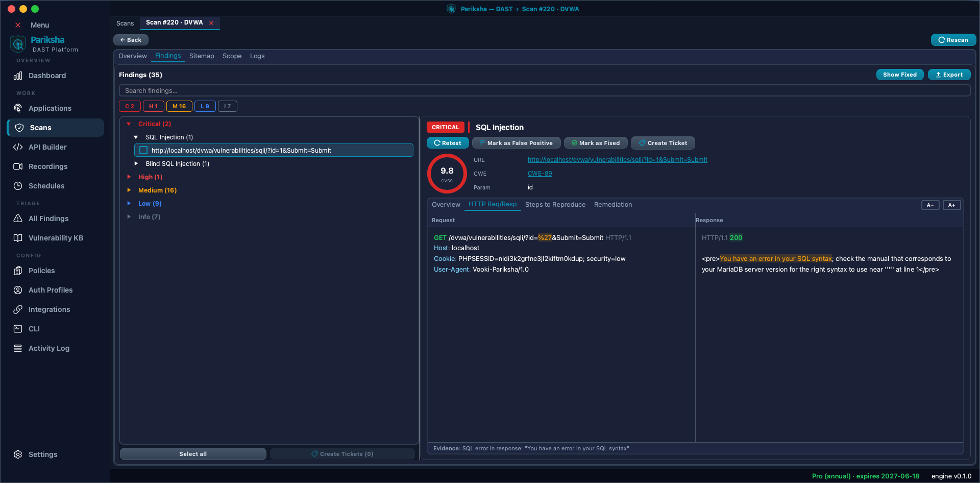Expand the Info (7) group

pyautogui.click(x=129, y=217)
